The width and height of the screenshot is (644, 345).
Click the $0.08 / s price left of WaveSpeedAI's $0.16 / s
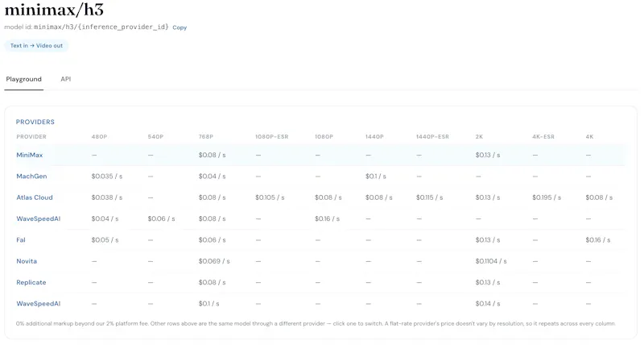click(212, 218)
